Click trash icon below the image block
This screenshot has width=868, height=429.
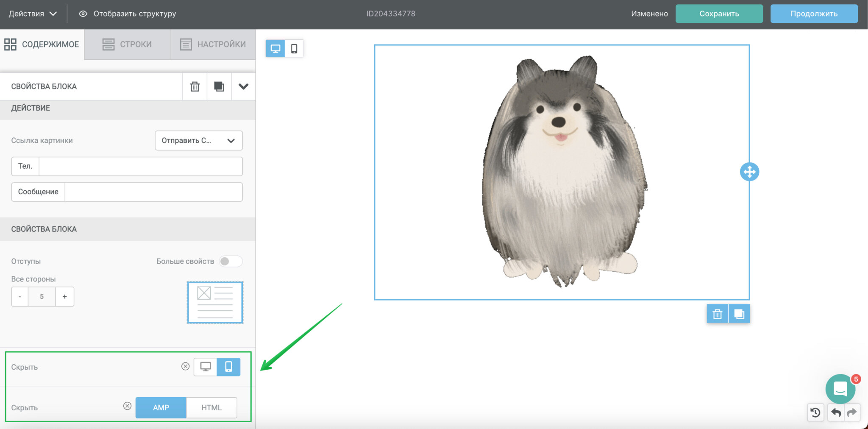point(717,314)
